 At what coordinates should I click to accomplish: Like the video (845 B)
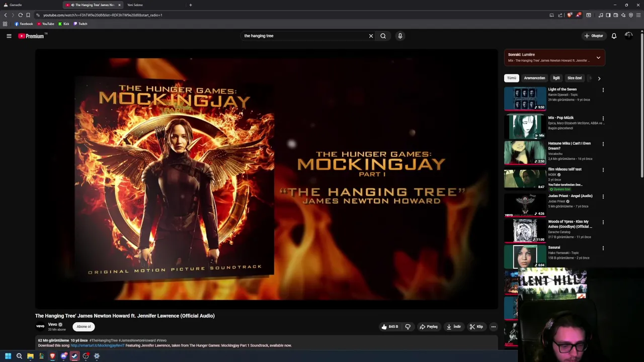click(389, 327)
